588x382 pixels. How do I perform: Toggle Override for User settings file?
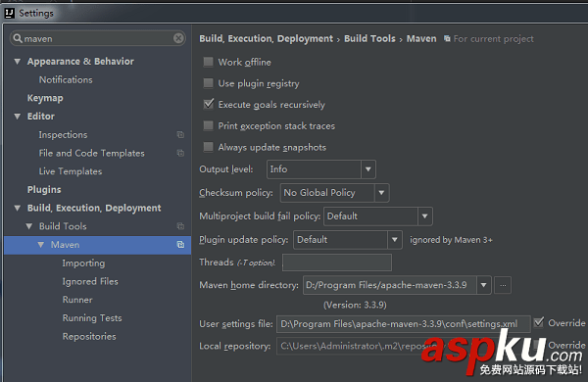click(539, 322)
